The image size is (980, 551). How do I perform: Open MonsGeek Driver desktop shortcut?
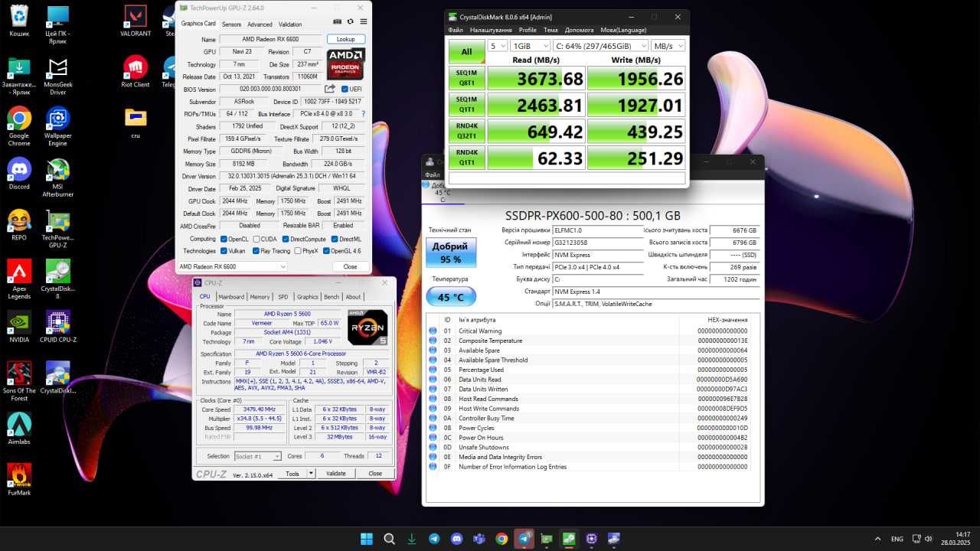coord(58,76)
